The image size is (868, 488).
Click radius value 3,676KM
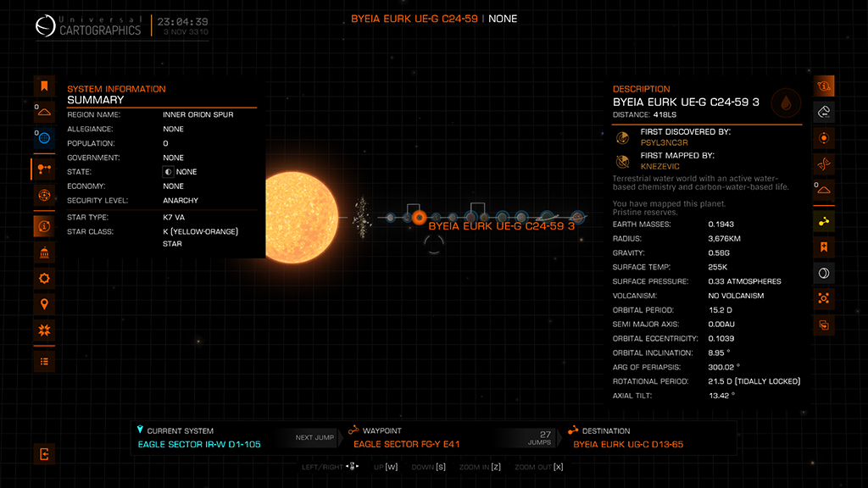(724, 238)
